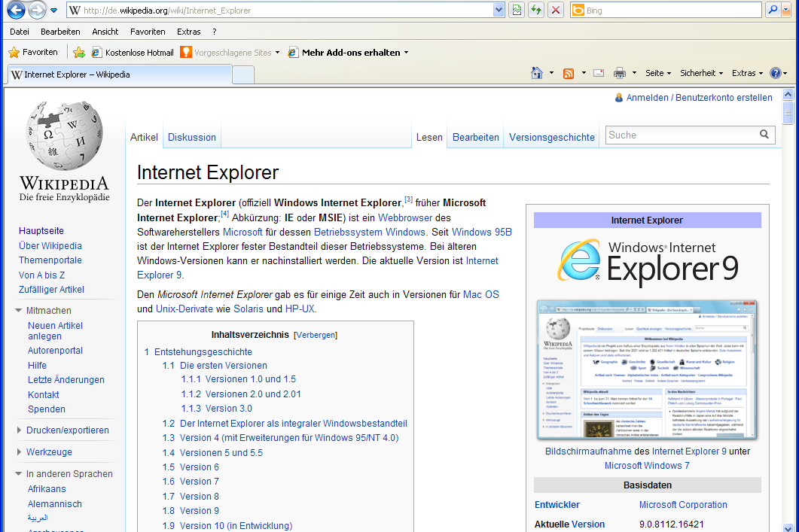
Task: Click the Home icon in command bar
Action: (x=537, y=73)
